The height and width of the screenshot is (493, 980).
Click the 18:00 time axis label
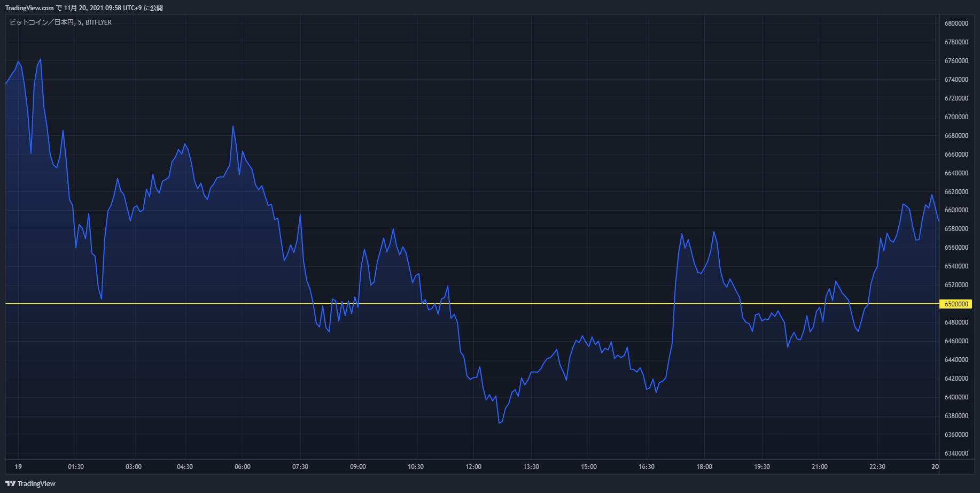click(704, 467)
